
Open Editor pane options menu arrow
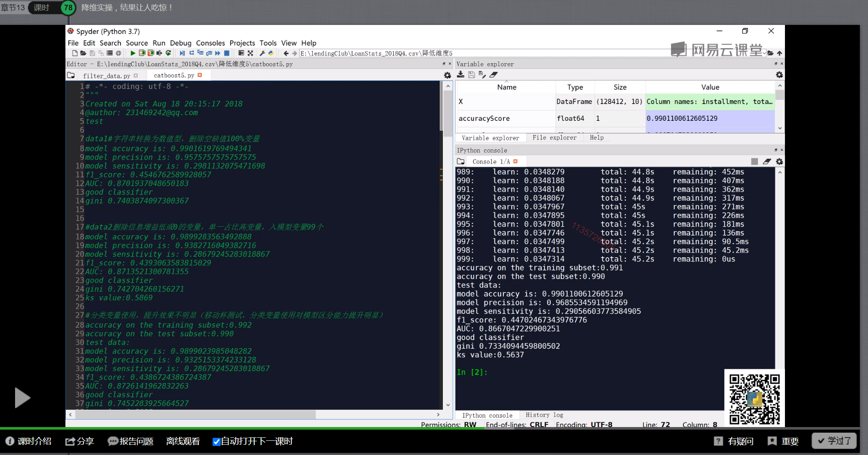click(445, 64)
